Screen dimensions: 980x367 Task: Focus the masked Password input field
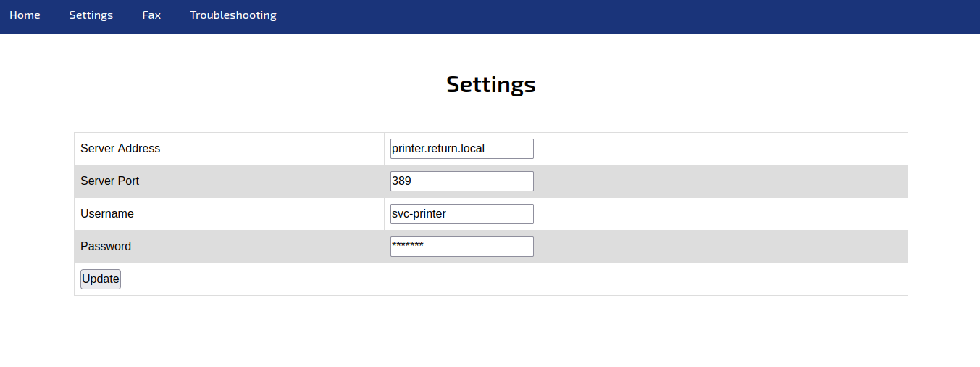[x=462, y=247]
